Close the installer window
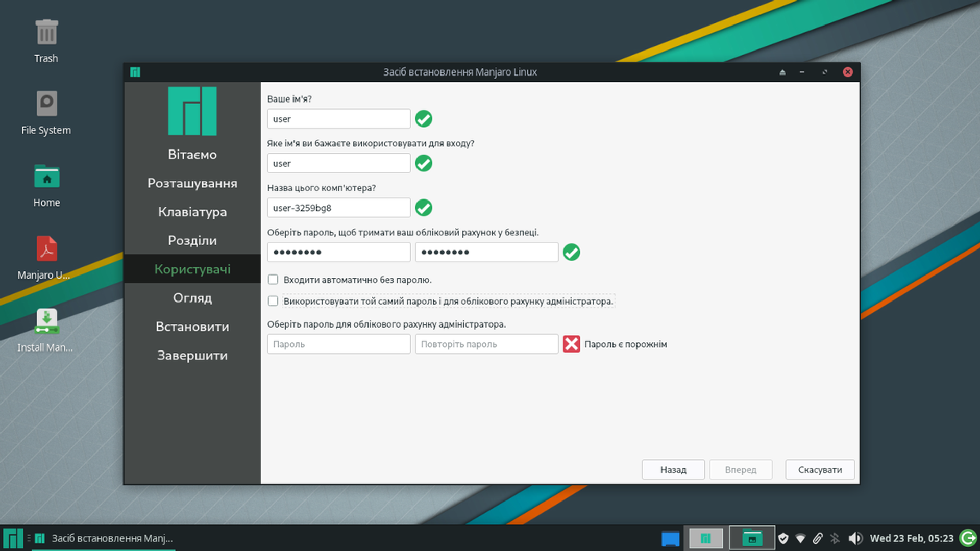 pyautogui.click(x=848, y=72)
